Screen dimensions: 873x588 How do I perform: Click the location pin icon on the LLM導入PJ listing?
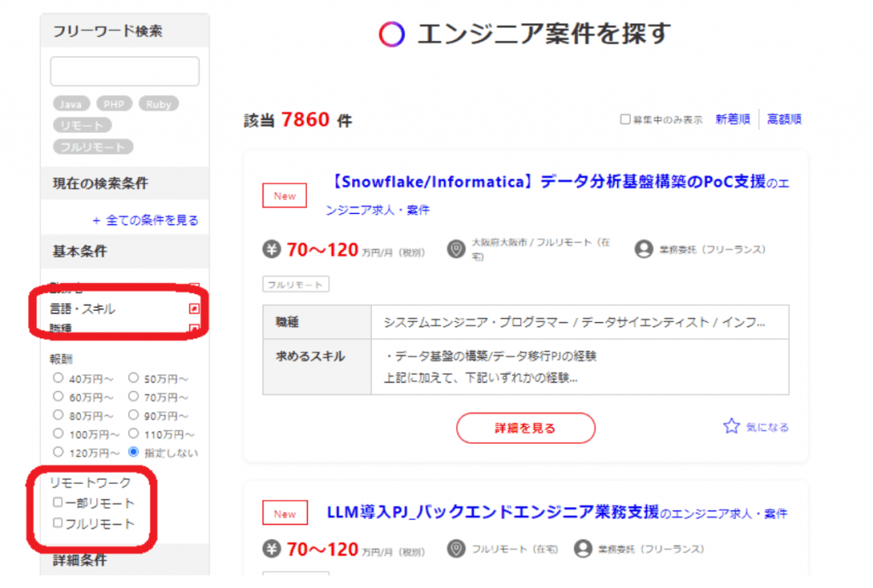457,549
